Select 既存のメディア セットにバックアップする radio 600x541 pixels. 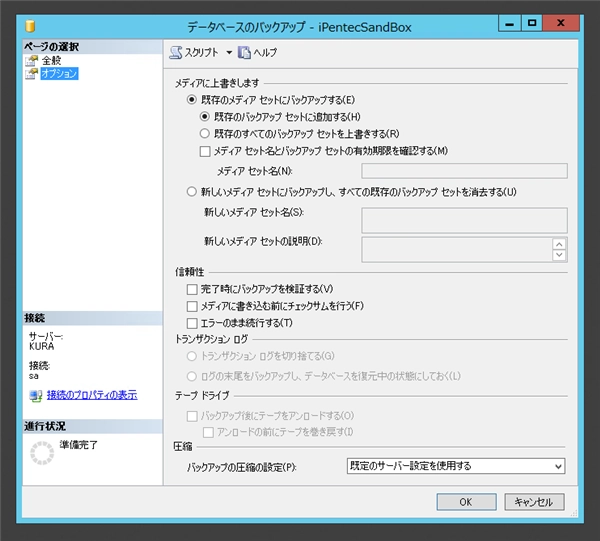tap(192, 100)
